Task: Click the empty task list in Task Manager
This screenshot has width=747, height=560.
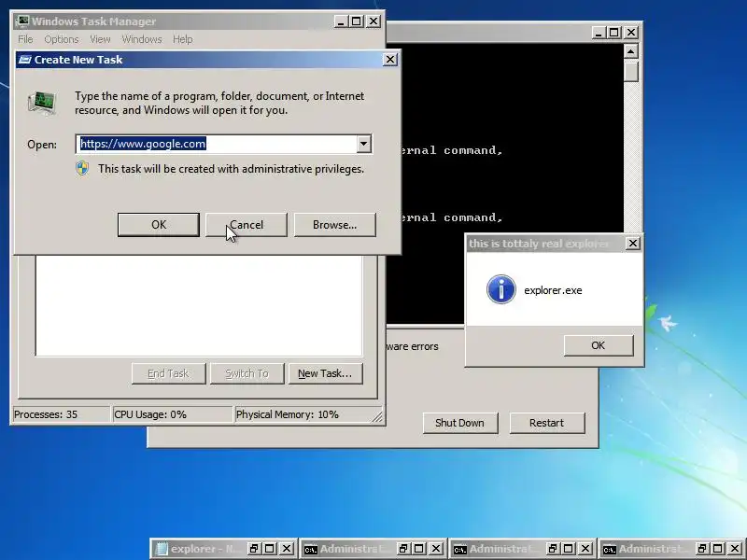Action: coord(199,306)
